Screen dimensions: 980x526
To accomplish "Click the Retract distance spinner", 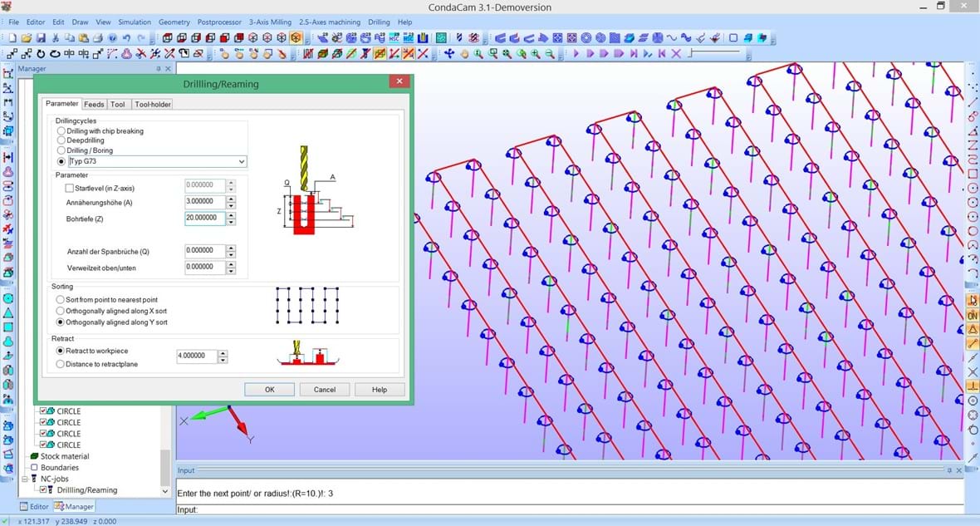I will click(x=223, y=356).
